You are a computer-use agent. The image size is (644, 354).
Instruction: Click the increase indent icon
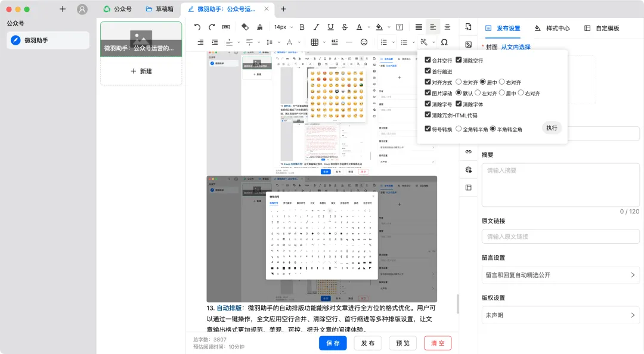[x=215, y=42]
